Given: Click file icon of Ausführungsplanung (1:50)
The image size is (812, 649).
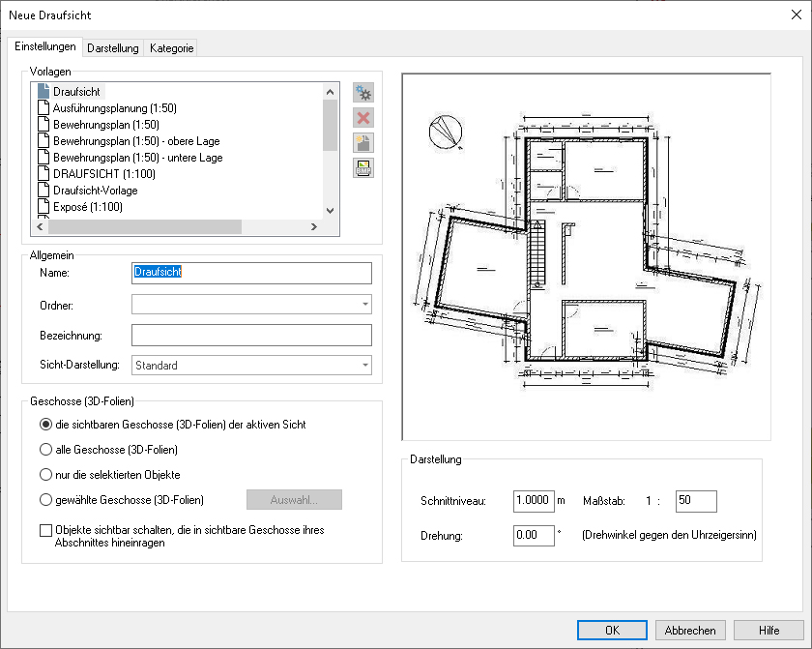Looking at the screenshot, I should [x=43, y=107].
